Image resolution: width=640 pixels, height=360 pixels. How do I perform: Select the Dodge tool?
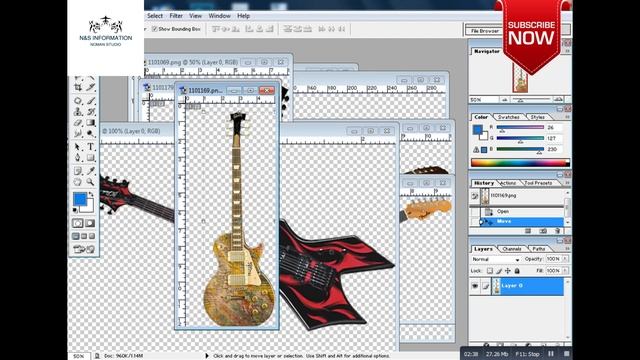[91, 133]
